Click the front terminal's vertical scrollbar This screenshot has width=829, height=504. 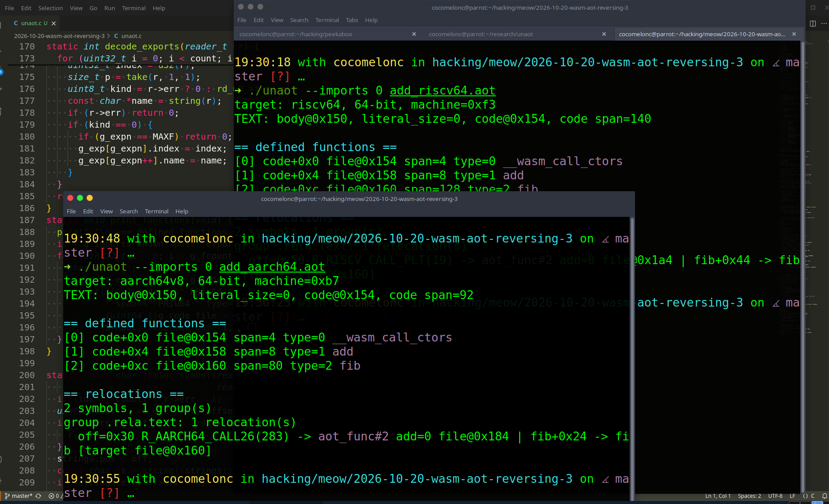[x=632, y=359]
